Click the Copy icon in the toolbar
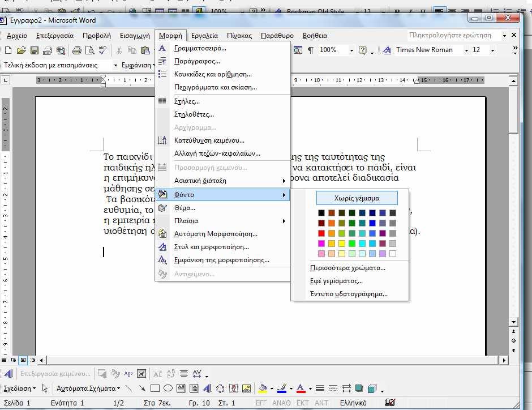Image resolution: width=532 pixels, height=410 pixels. point(132,50)
